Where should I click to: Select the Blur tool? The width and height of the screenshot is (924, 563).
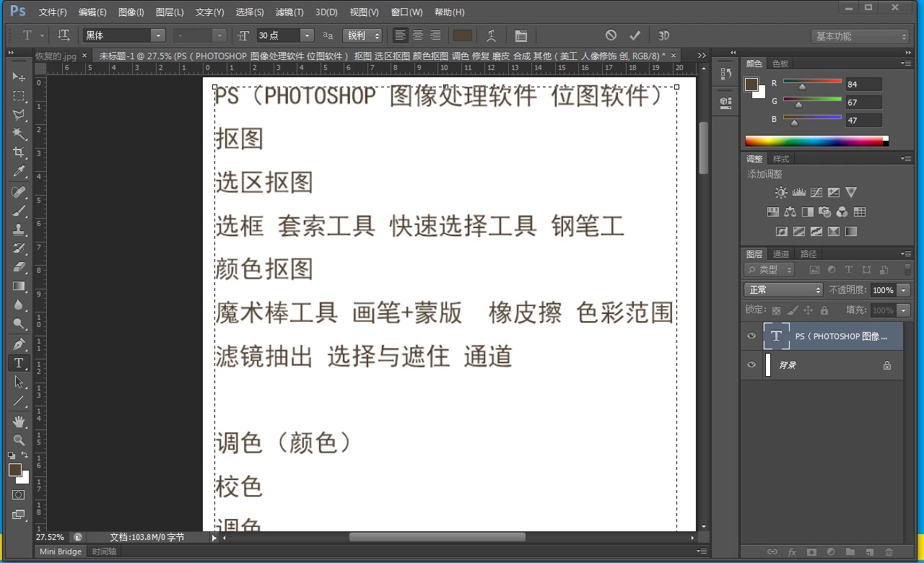coord(19,305)
